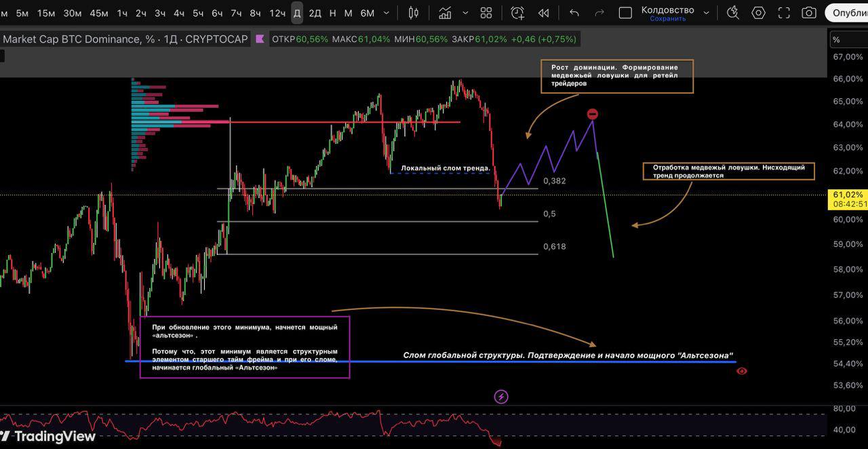Image resolution: width=868 pixels, height=449 pixels.
Task: Click the purple lightning bolt icon
Action: coord(501,397)
